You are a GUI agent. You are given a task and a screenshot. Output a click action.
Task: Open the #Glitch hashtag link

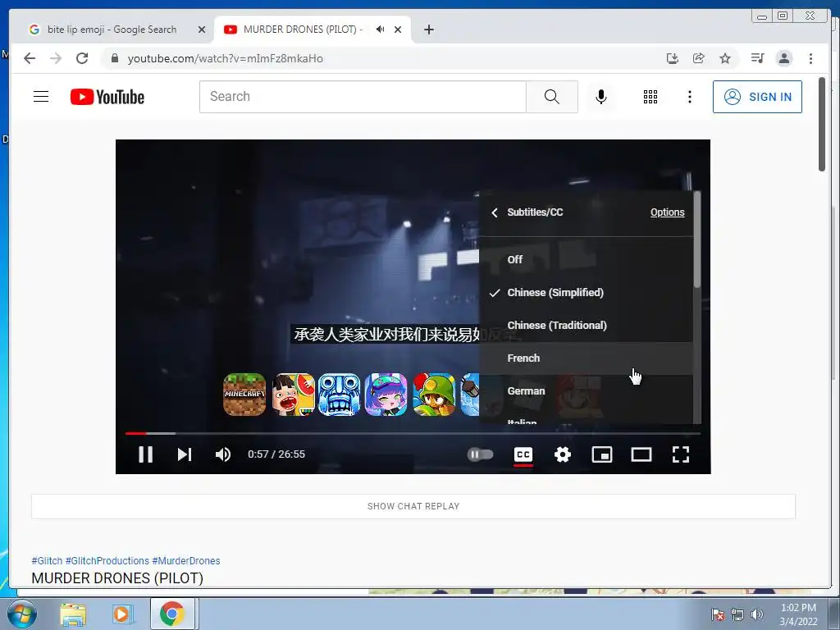coord(47,561)
